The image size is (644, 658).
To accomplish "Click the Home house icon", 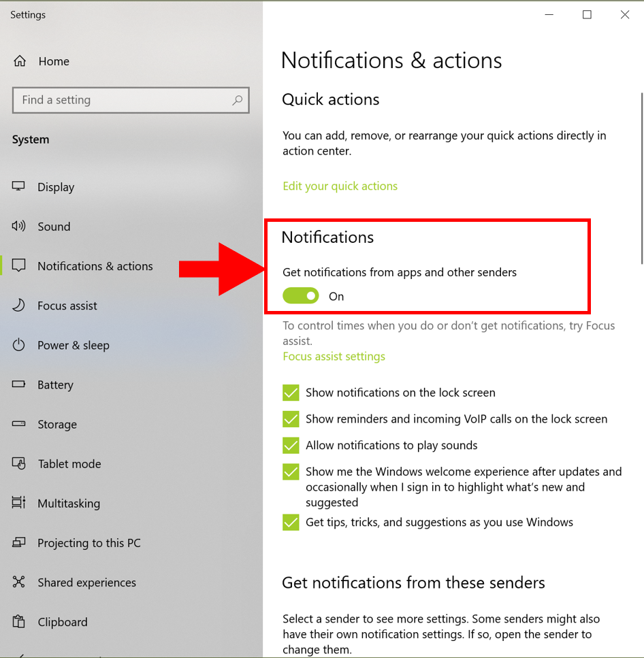I will 20,61.
